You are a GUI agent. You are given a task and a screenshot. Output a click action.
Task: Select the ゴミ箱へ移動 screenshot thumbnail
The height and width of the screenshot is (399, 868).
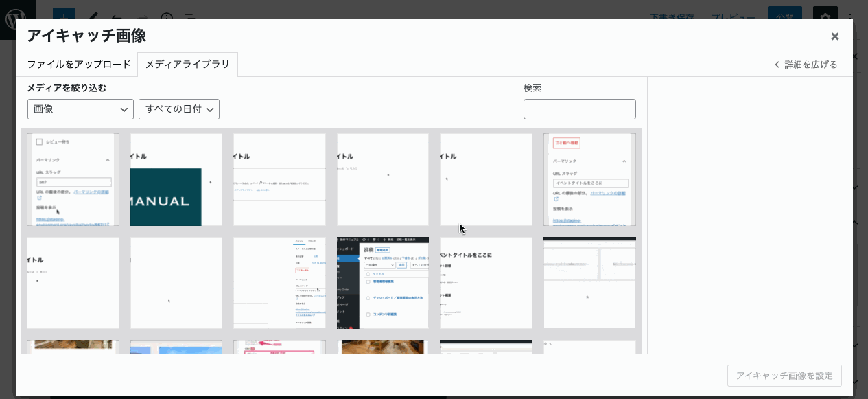(x=589, y=179)
